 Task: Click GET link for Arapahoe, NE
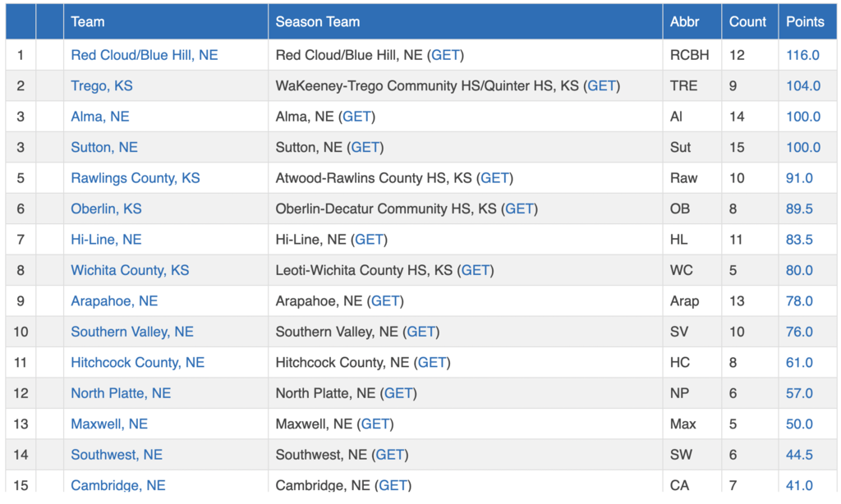385,300
